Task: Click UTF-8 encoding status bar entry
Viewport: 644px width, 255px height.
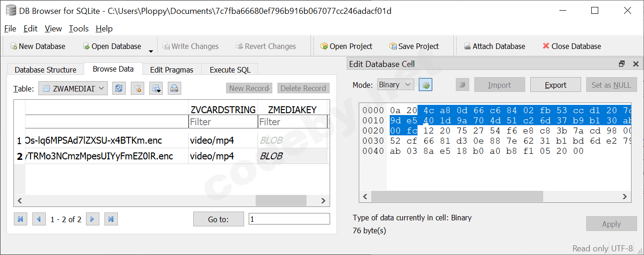Action: (x=621, y=249)
